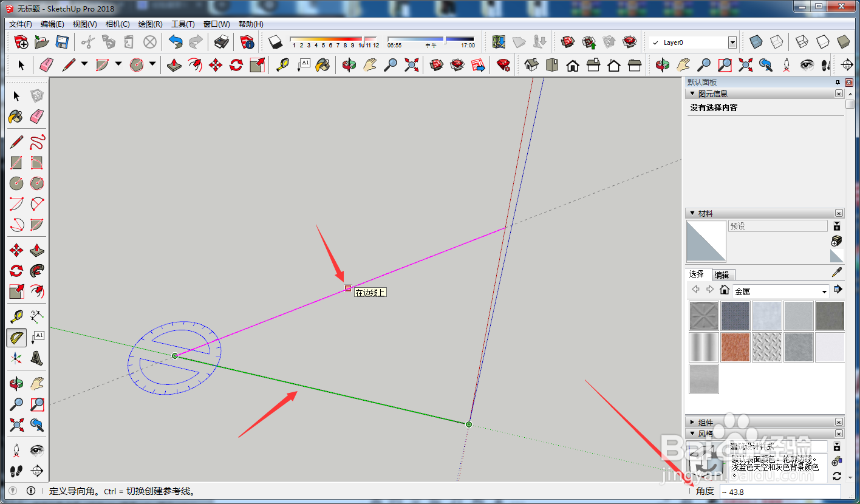The image size is (860, 504).
Task: Open the arc tool dropdown arrow
Action: 118,64
